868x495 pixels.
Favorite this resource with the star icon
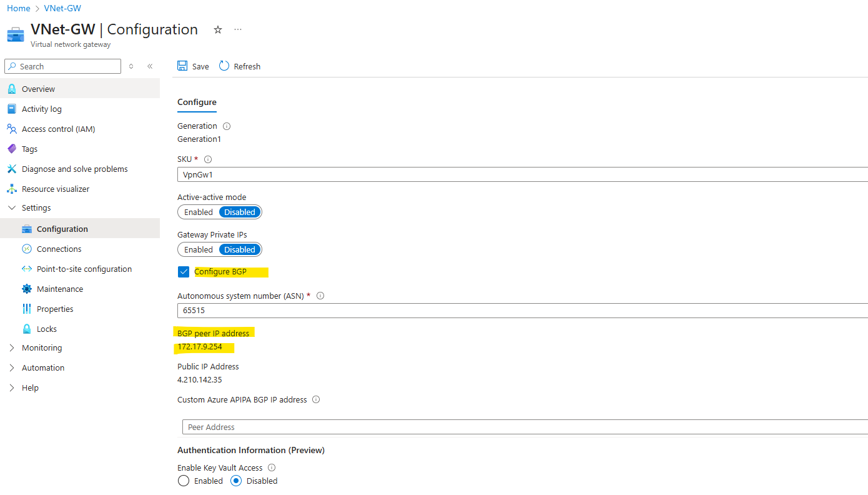tap(218, 29)
